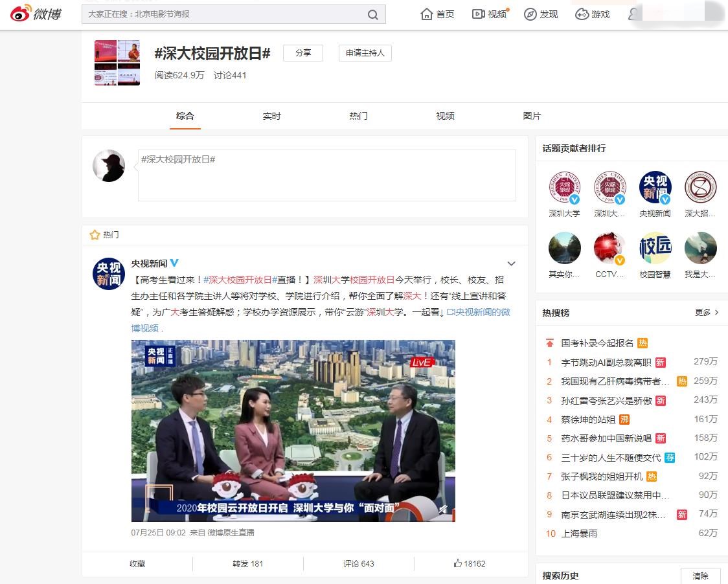Favorite the post via 收藏
This screenshot has width=728, height=584.
click(x=136, y=564)
